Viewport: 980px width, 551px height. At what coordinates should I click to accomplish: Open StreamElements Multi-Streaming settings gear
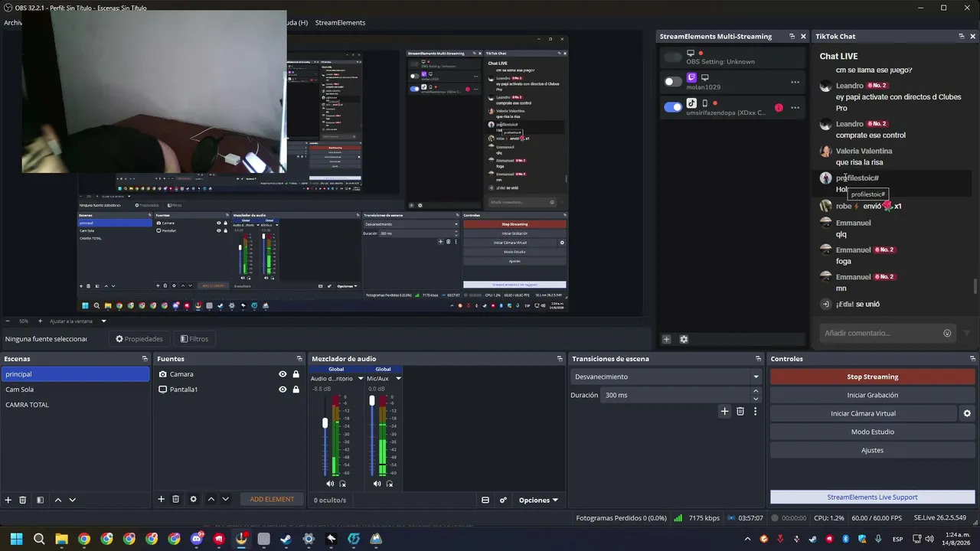(x=684, y=339)
